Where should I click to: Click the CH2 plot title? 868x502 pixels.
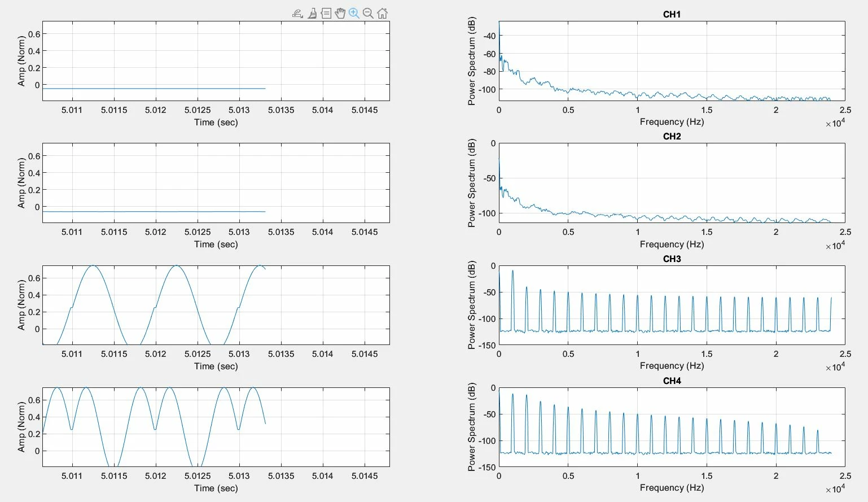(x=672, y=136)
